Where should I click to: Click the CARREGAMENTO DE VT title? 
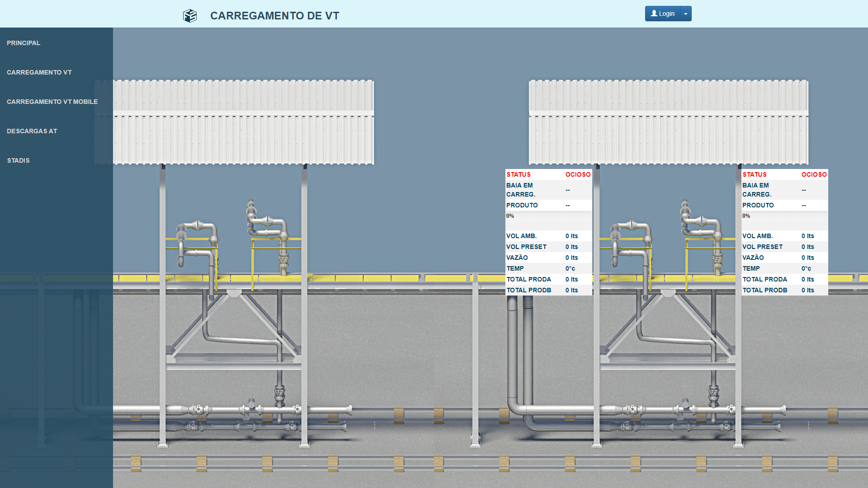274,16
